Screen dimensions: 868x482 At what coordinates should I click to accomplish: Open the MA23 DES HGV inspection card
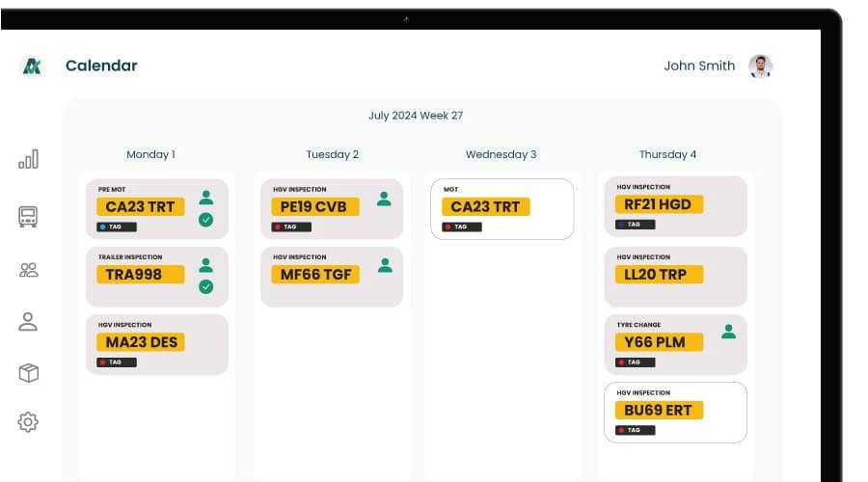(157, 344)
